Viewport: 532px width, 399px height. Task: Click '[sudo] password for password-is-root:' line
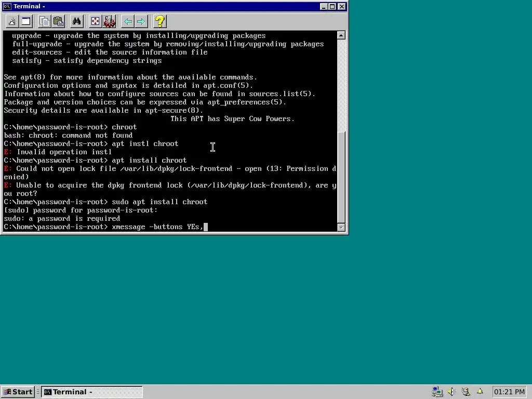(81, 210)
